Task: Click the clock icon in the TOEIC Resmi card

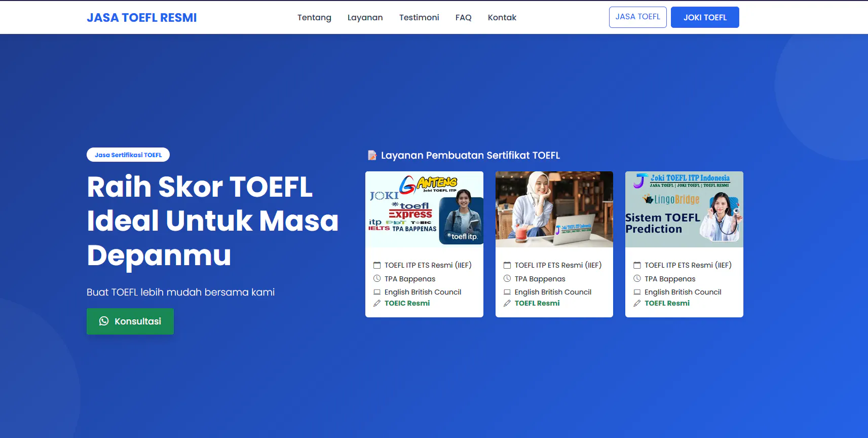Action: pyautogui.click(x=377, y=278)
